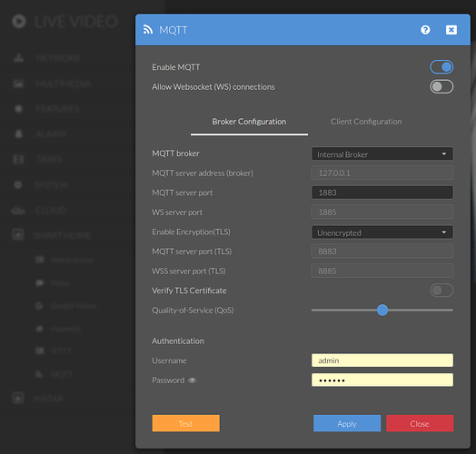Viewport: 476px width, 454px height.
Task: Select the Broker Configuration tab
Action: 249,122
